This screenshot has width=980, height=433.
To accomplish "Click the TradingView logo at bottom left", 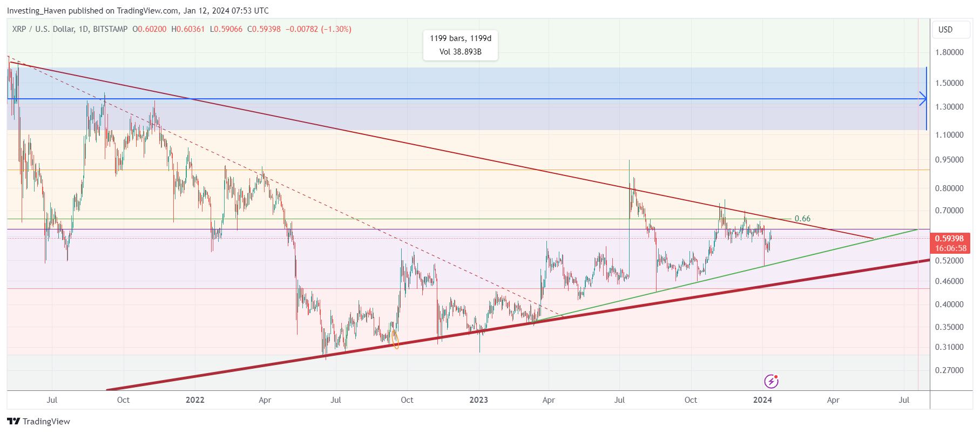I will pyautogui.click(x=38, y=421).
